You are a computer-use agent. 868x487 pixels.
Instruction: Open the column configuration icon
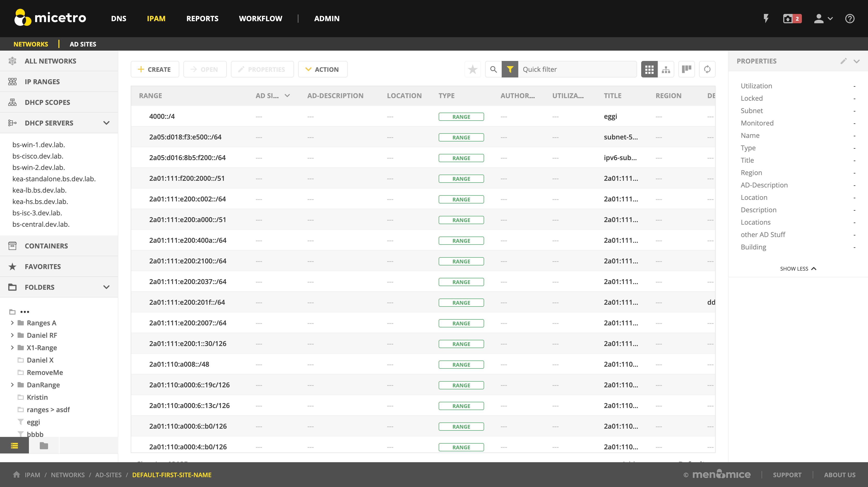(x=686, y=69)
